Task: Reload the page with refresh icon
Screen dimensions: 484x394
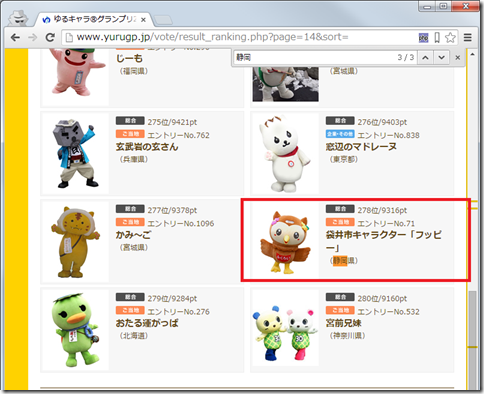Action: click(x=50, y=37)
